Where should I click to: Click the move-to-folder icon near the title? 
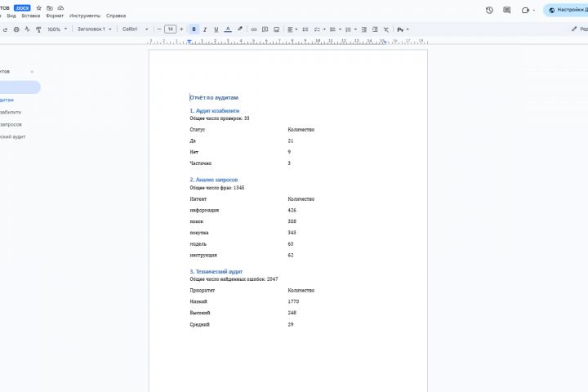(50, 8)
